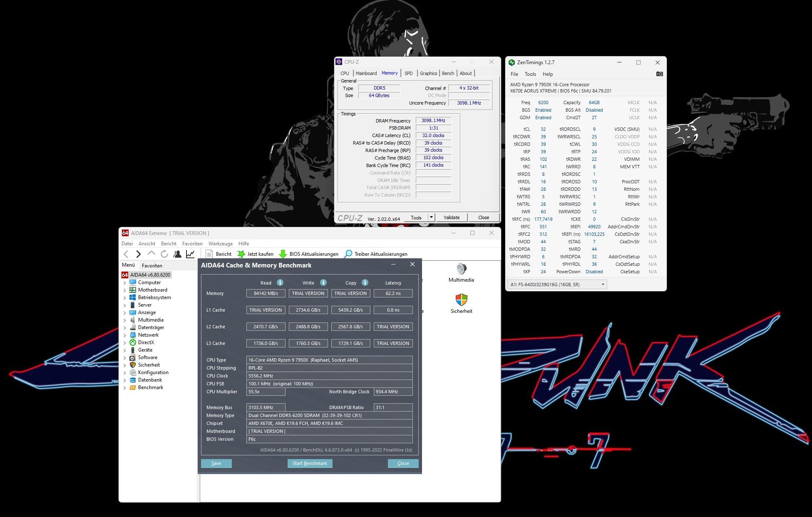812x517 pixels.
Task: Expand the Konfiguration tree node arrow
Action: click(124, 373)
